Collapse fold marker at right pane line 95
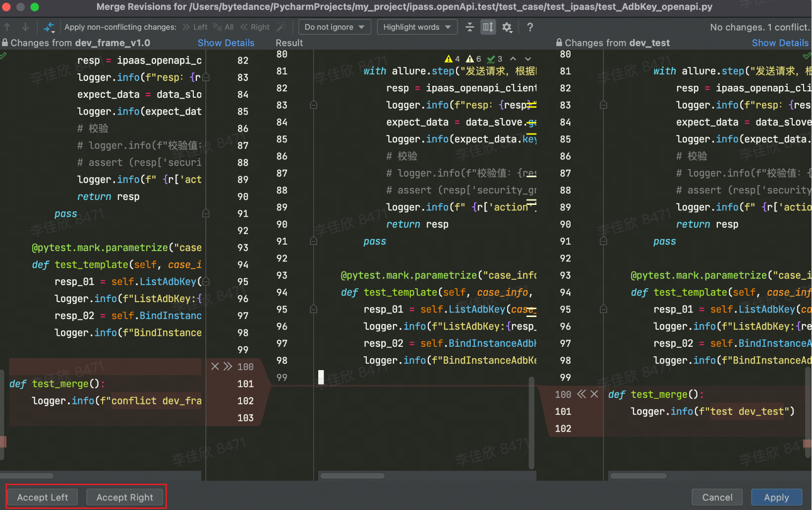 (603, 309)
